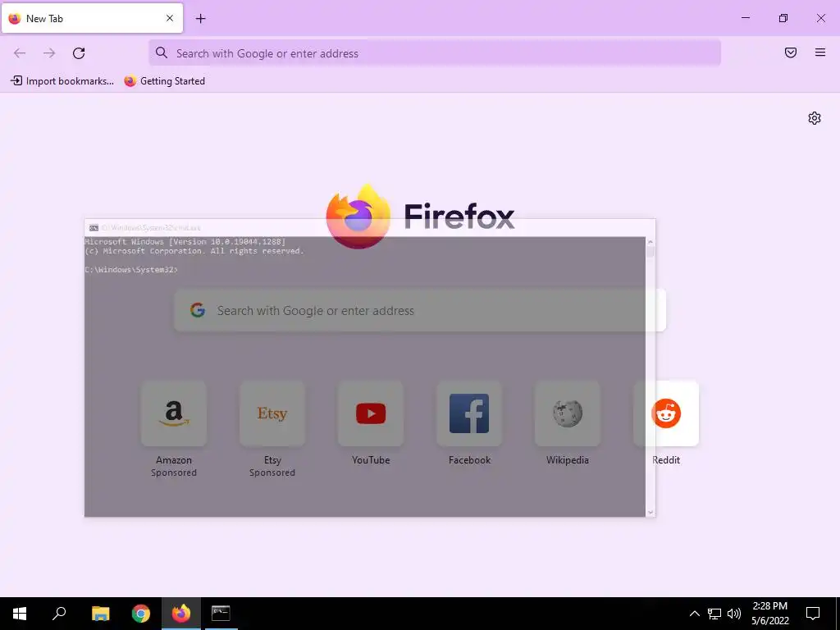The image size is (840, 630).
Task: Go back with the back arrow
Action: click(x=20, y=53)
